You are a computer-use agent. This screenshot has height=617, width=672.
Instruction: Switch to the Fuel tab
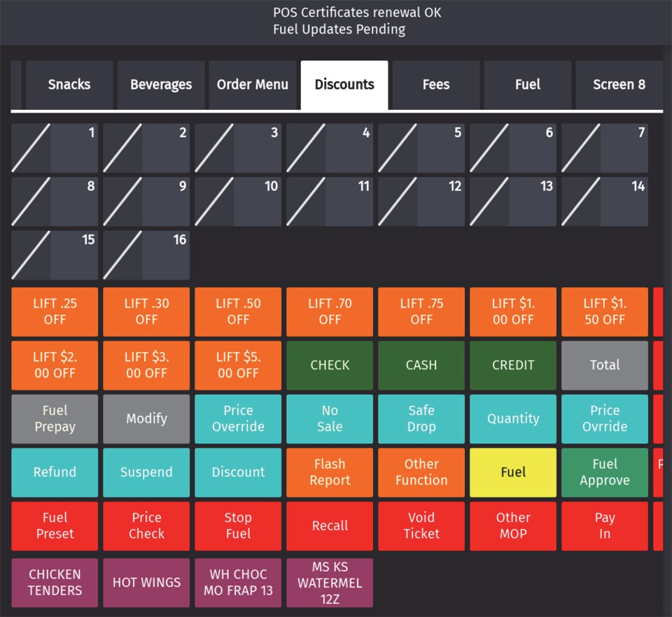tap(528, 85)
